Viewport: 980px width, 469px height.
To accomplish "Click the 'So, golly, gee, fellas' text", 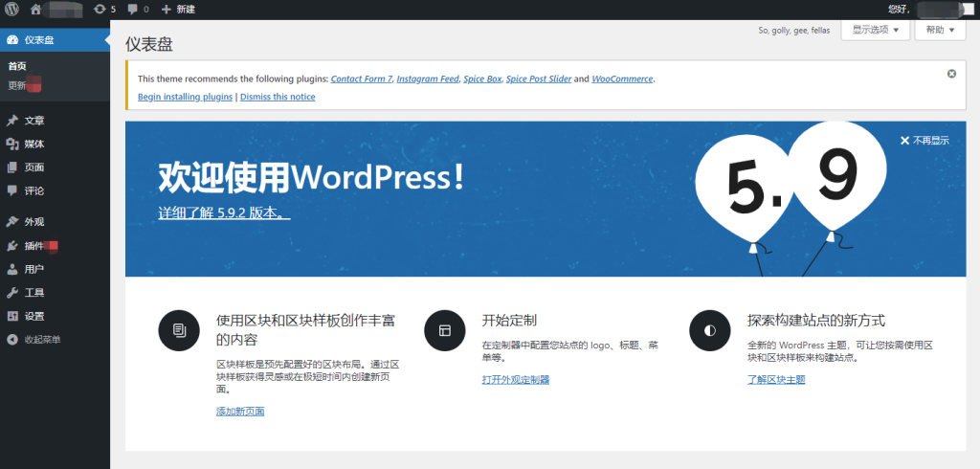I will coord(793,30).
